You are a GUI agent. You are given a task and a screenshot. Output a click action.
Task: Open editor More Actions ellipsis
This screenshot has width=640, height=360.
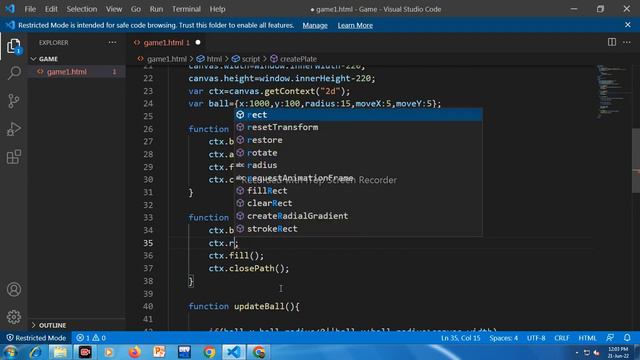(627, 42)
